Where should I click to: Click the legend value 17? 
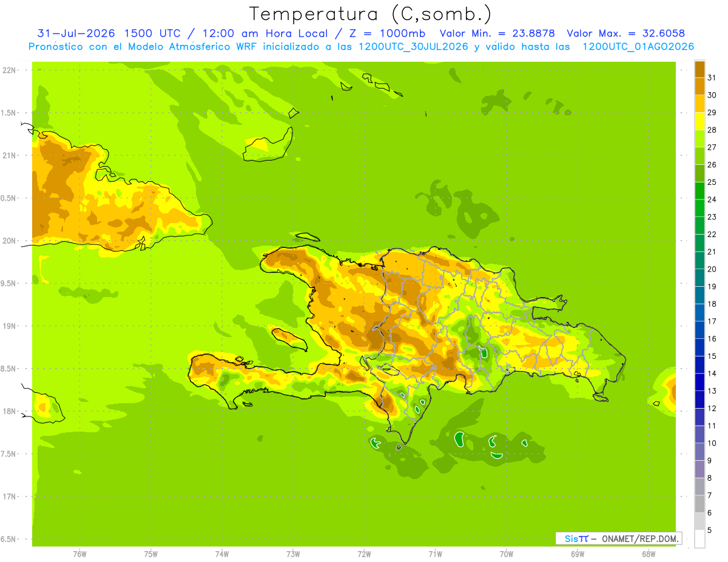click(x=712, y=321)
